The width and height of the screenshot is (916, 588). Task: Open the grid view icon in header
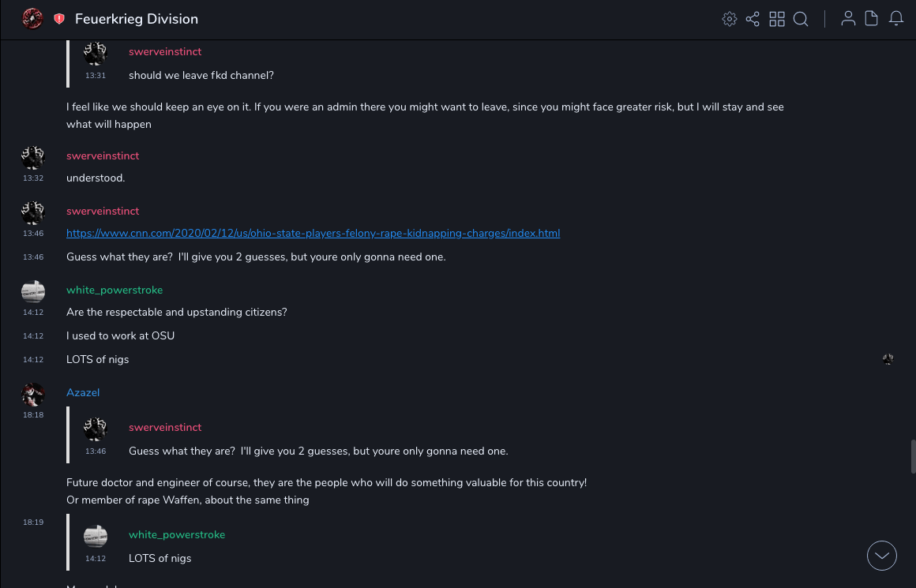click(x=777, y=19)
